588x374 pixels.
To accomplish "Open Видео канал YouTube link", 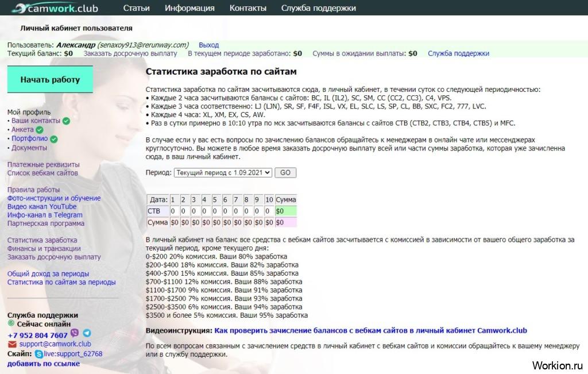I will click(42, 207).
